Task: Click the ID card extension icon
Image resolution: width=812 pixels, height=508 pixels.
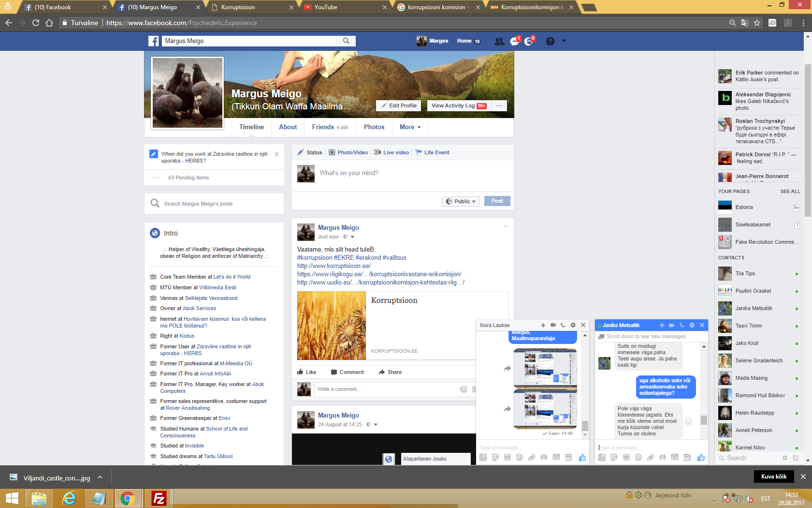Action: tap(772, 23)
